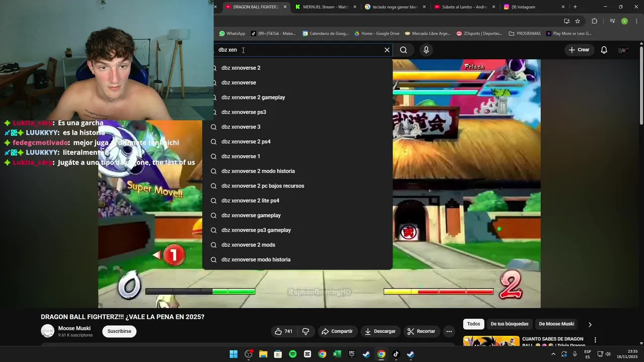Viewport: 644px width, 362px height.
Task: Open Chrome three-dot menu
Action: [x=637, y=21]
